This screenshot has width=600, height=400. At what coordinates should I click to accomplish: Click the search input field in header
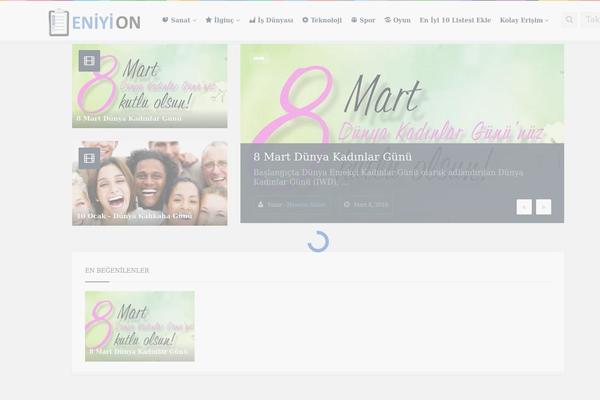tap(590, 20)
